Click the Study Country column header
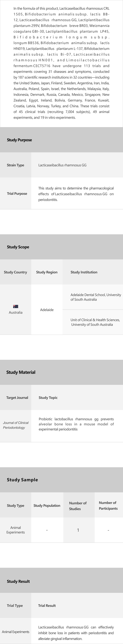Screen dimensions: 123x644 (x=15, y=272)
